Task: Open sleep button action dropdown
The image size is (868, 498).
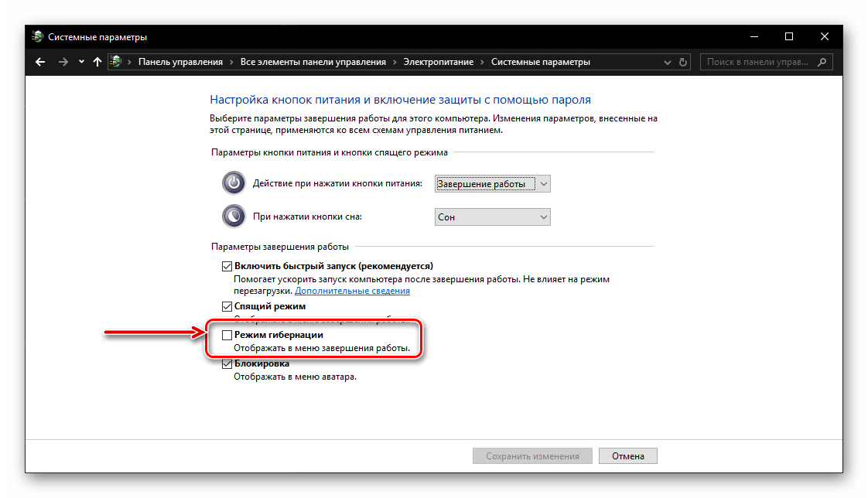Action: (x=493, y=217)
